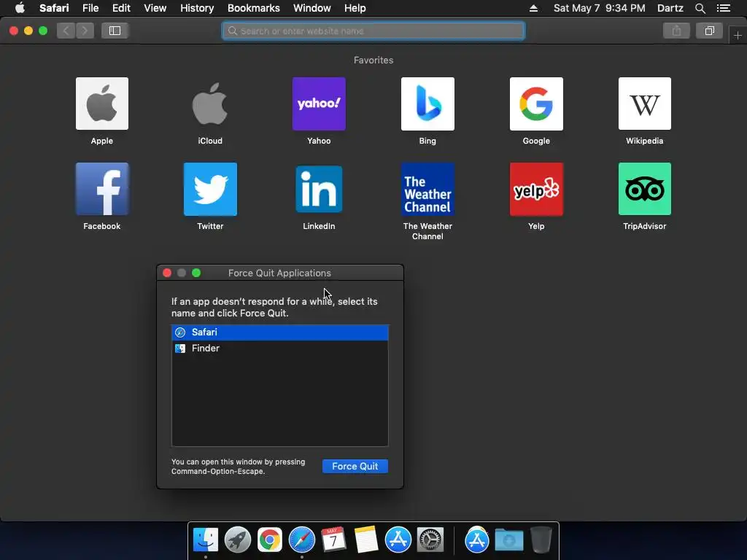This screenshot has height=560, width=747.
Task: Click the date and time display
Action: click(600, 8)
